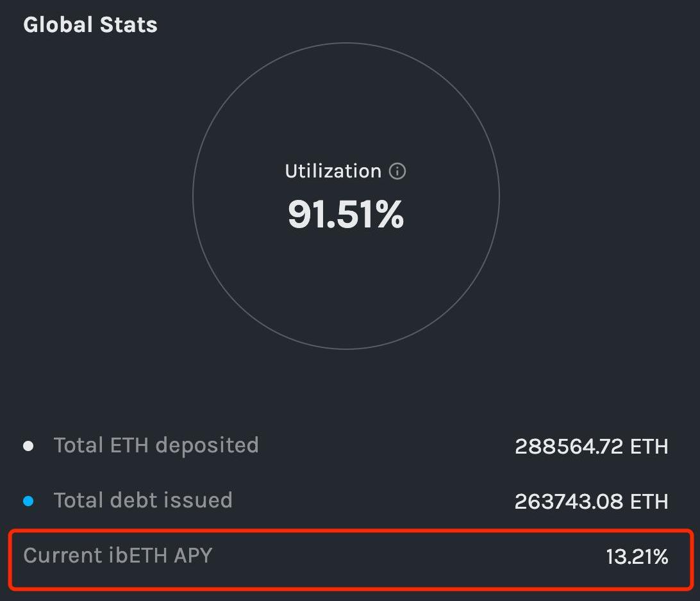Click the 13.21% APY value
This screenshot has width=700, height=601.
click(x=637, y=556)
